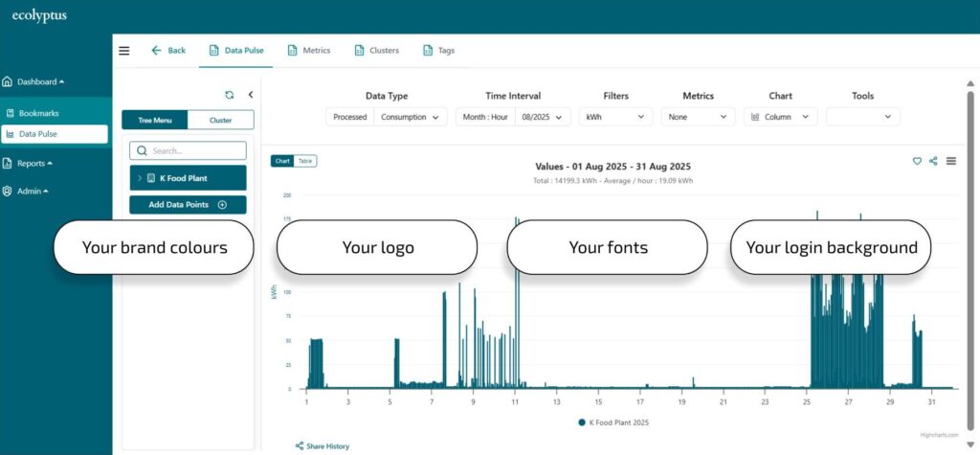Viewport: 980px width, 455px height.
Task: Expand the K Food Plant tree node
Action: 140,178
